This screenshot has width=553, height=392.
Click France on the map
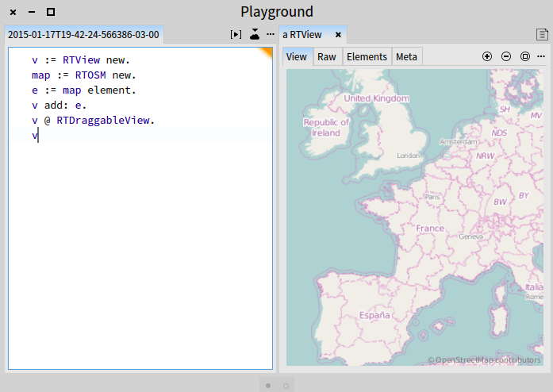click(x=430, y=229)
